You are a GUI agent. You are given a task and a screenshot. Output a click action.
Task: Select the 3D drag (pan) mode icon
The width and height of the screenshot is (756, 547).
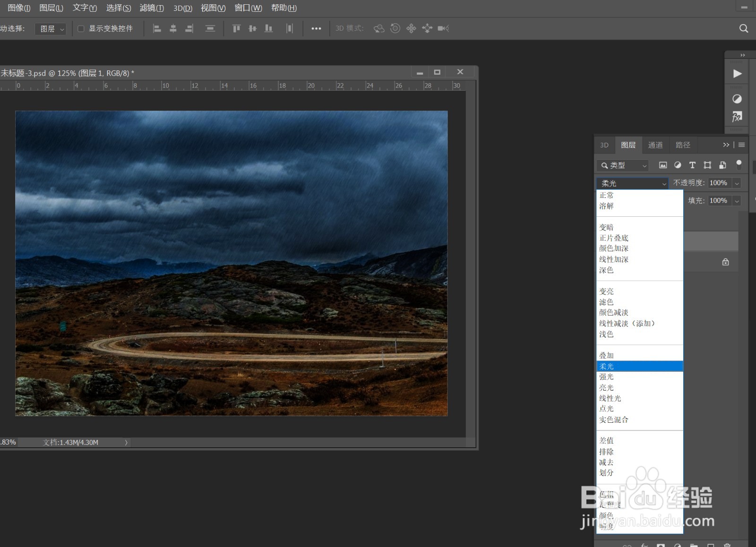(411, 29)
